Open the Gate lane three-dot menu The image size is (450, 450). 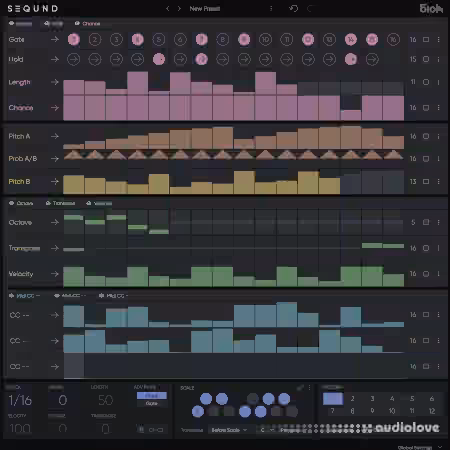[439, 39]
